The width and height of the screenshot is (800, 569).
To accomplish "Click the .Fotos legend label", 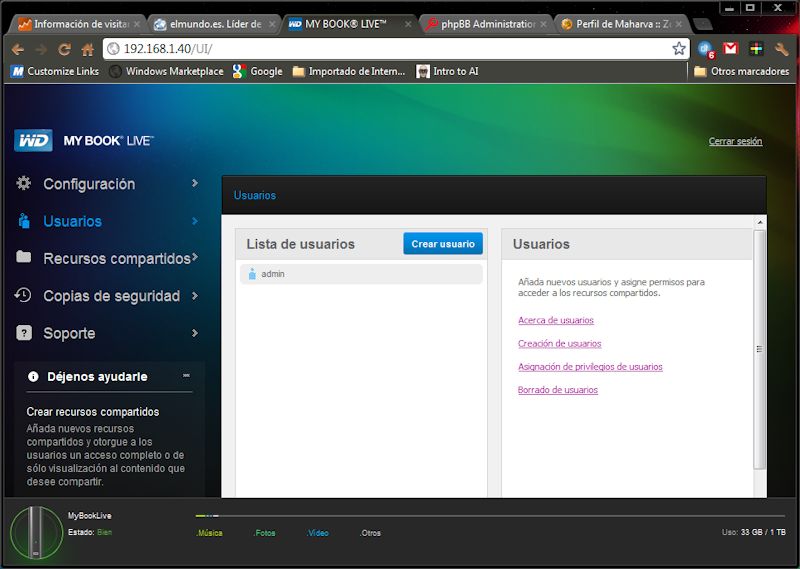I will point(264,533).
